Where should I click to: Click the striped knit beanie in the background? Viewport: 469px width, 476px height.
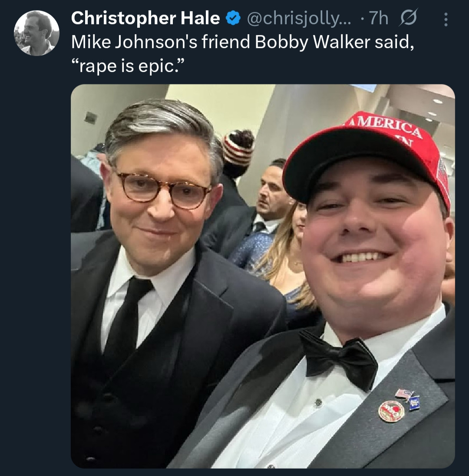click(x=238, y=150)
